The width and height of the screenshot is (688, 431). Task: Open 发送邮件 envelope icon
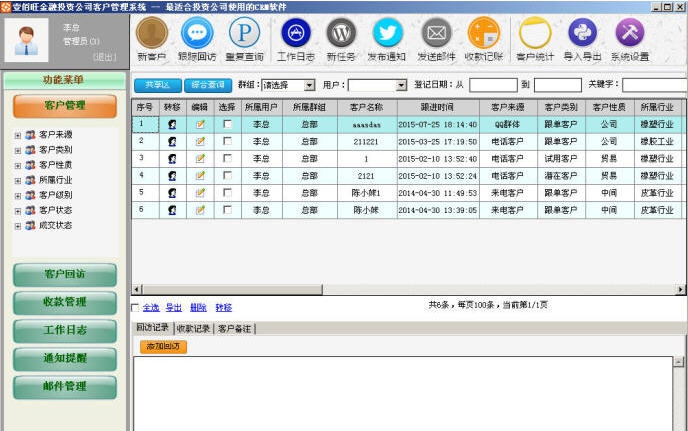(437, 32)
